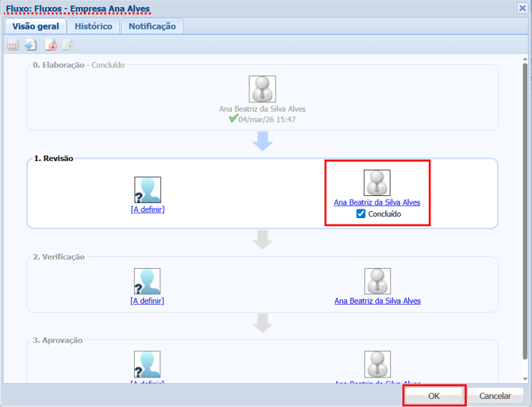Click the green up-arrow document icon
The height and width of the screenshot is (407, 532).
coord(68,46)
